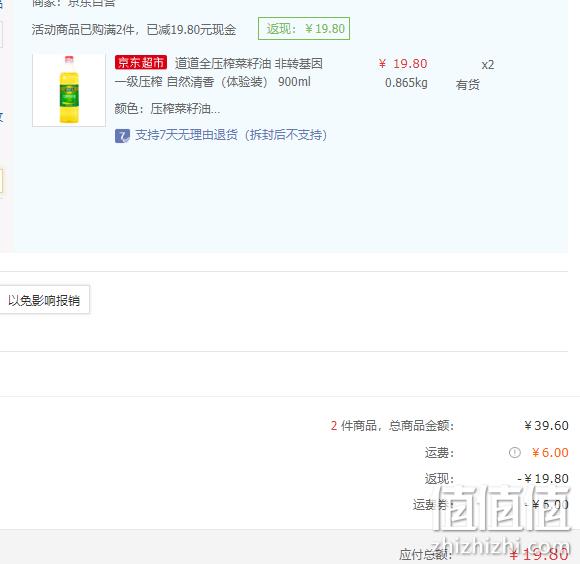
Task: Click the 返现 deduction -¥19.80
Action: (543, 479)
